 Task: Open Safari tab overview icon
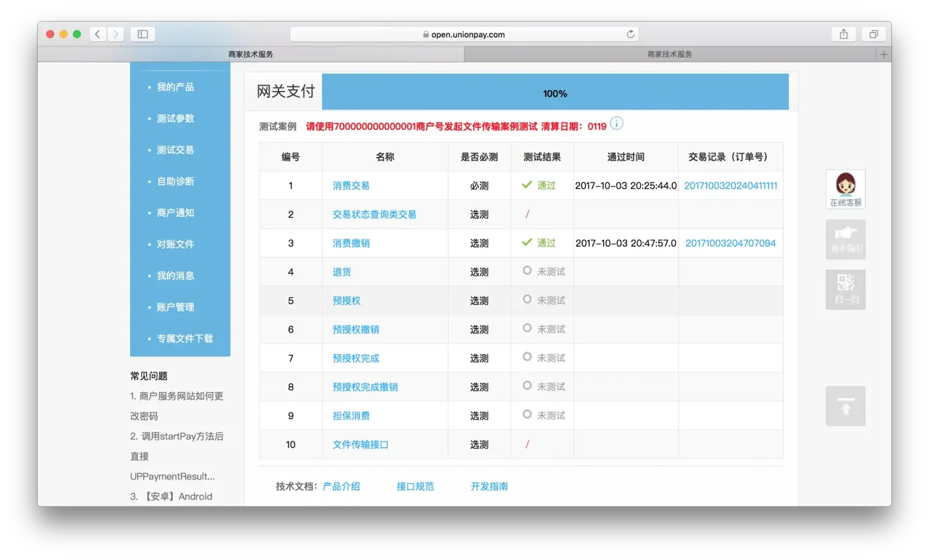pos(874,33)
